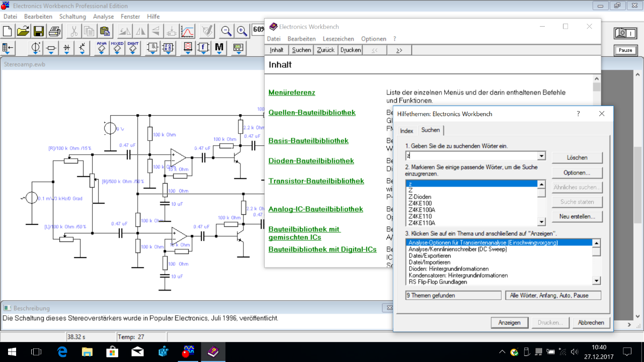Open Optionen menu in help window
The height and width of the screenshot is (362, 644).
point(374,39)
